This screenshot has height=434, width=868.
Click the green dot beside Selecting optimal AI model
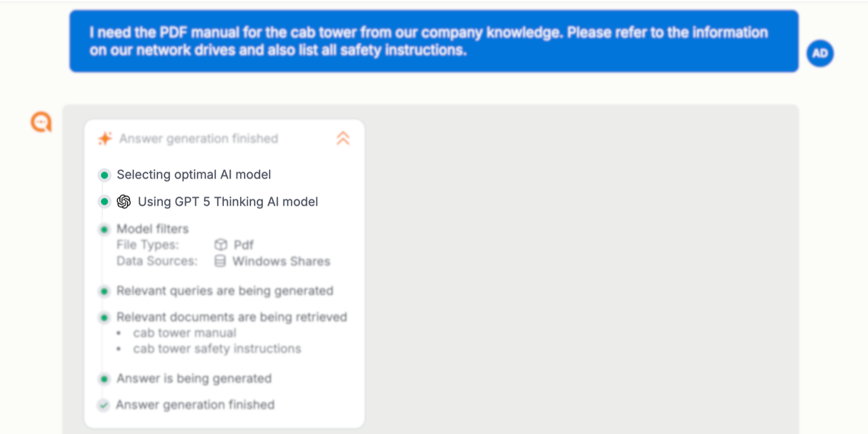(104, 175)
